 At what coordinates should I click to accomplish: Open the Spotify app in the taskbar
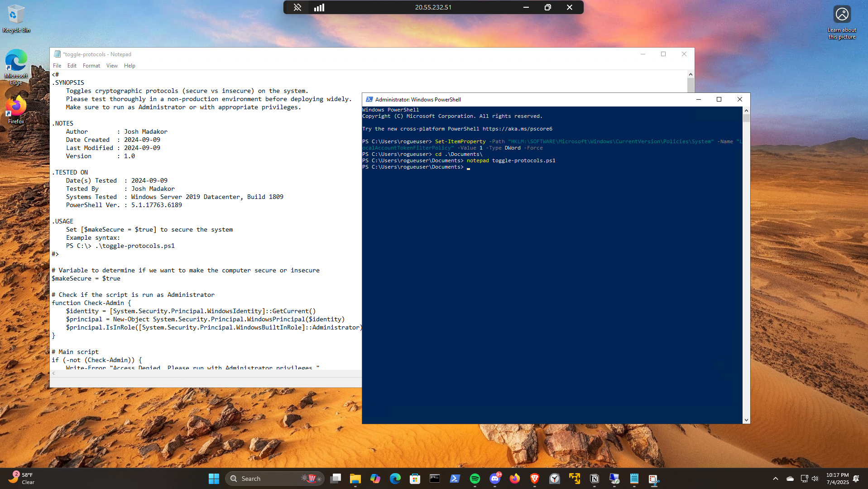coord(475,479)
